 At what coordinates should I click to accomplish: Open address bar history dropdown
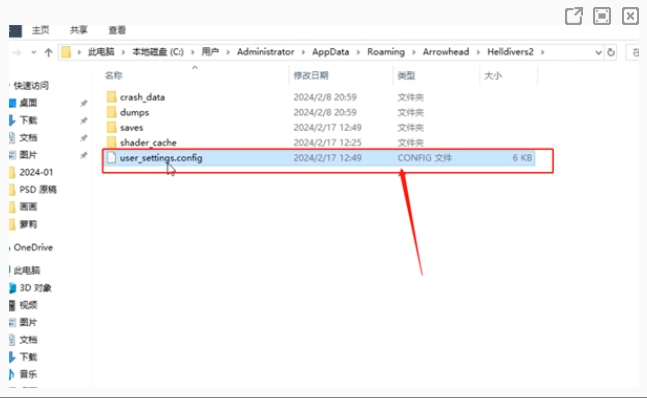click(598, 52)
